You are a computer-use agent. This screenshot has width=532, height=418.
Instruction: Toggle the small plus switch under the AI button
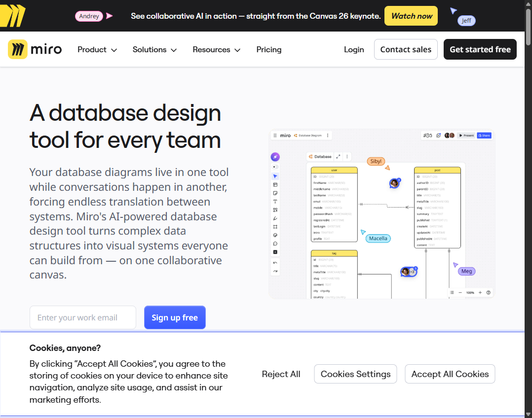(x=275, y=167)
